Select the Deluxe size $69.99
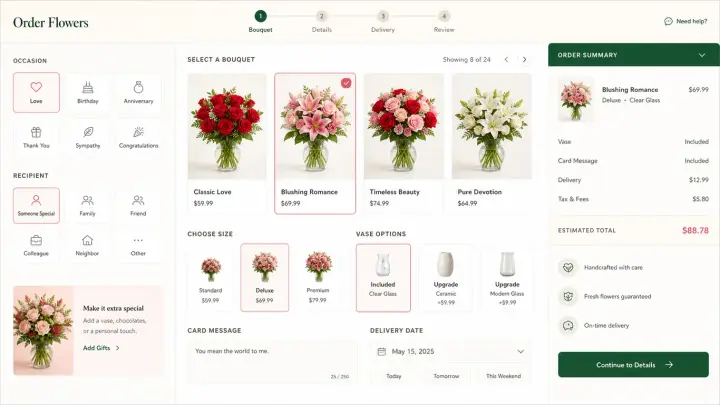 264,278
